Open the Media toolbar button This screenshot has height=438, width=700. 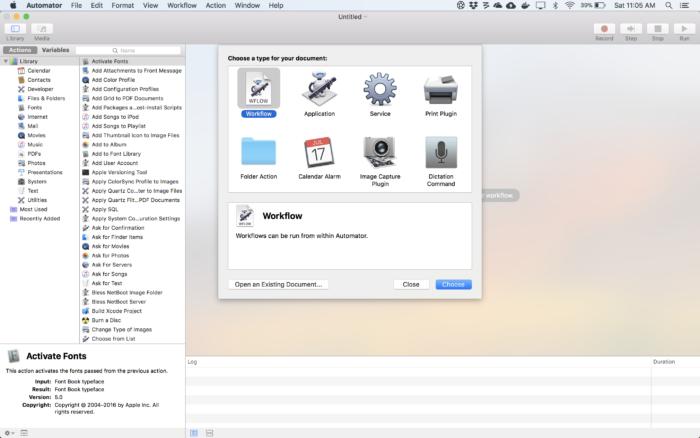click(x=42, y=29)
